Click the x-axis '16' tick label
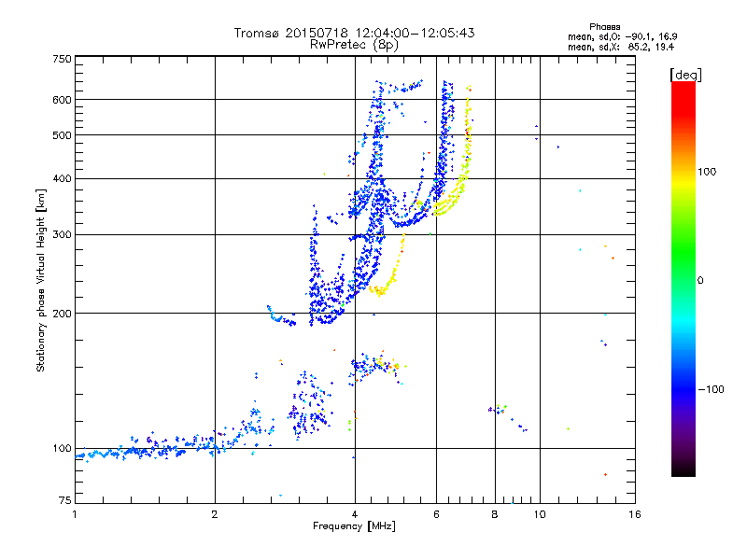747x560 pixels. (635, 514)
